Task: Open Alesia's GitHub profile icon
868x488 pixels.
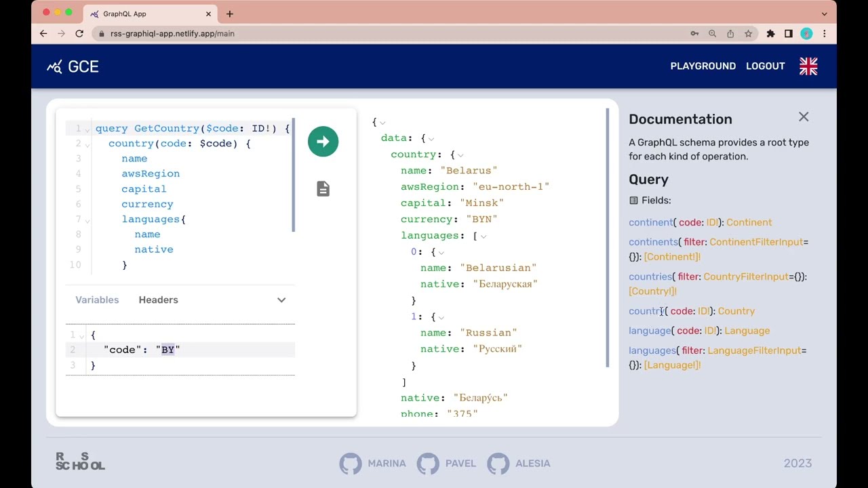Action: pyautogui.click(x=498, y=464)
